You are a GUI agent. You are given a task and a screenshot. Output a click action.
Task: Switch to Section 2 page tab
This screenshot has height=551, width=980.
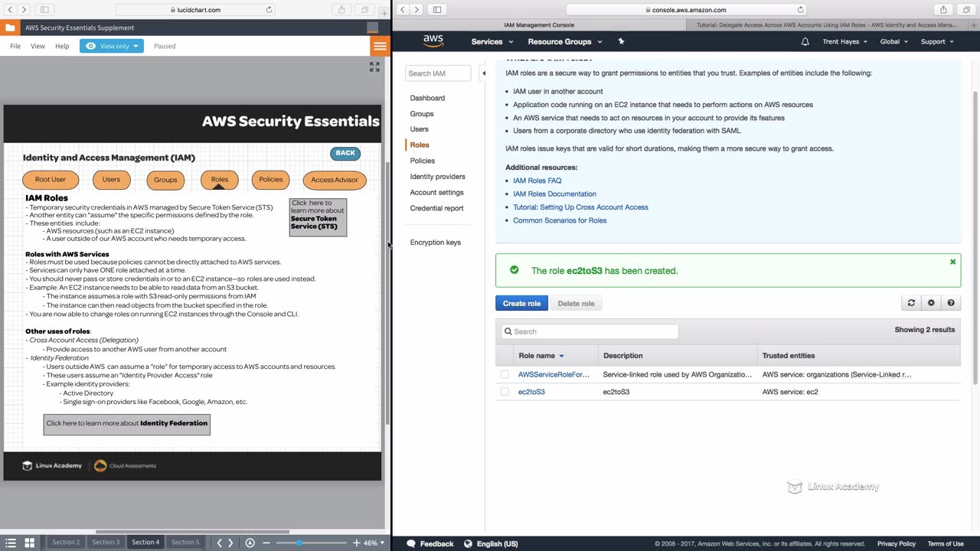pyautogui.click(x=66, y=543)
